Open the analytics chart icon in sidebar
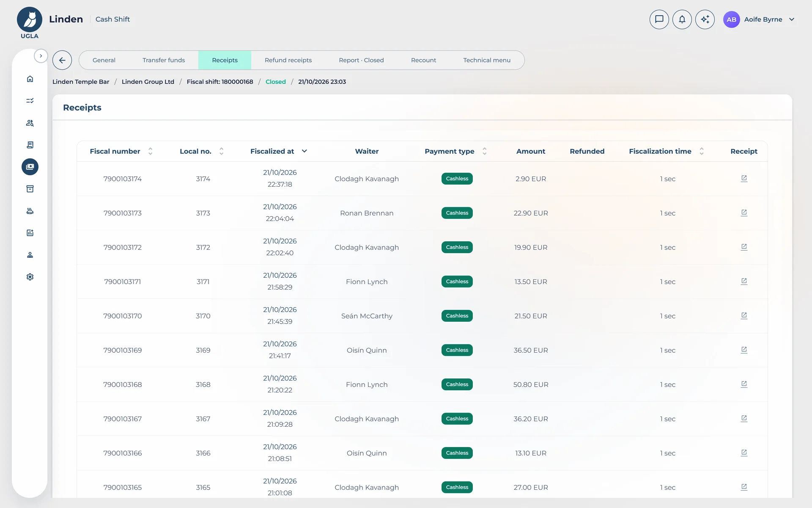812x508 pixels. (30, 233)
